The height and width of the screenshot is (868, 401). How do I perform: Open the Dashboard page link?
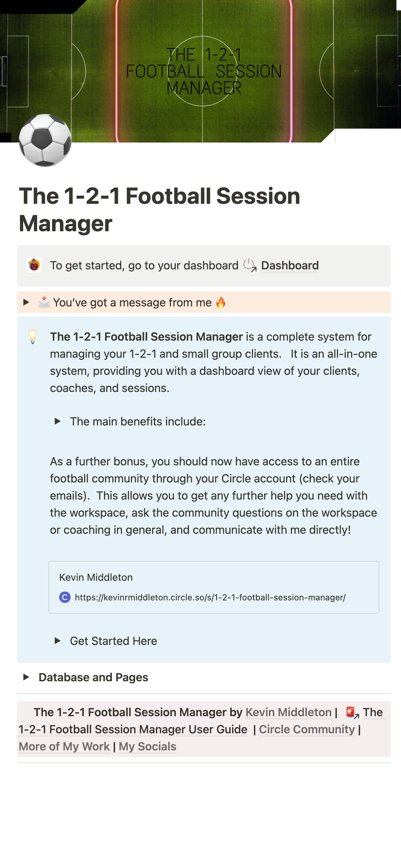point(289,265)
